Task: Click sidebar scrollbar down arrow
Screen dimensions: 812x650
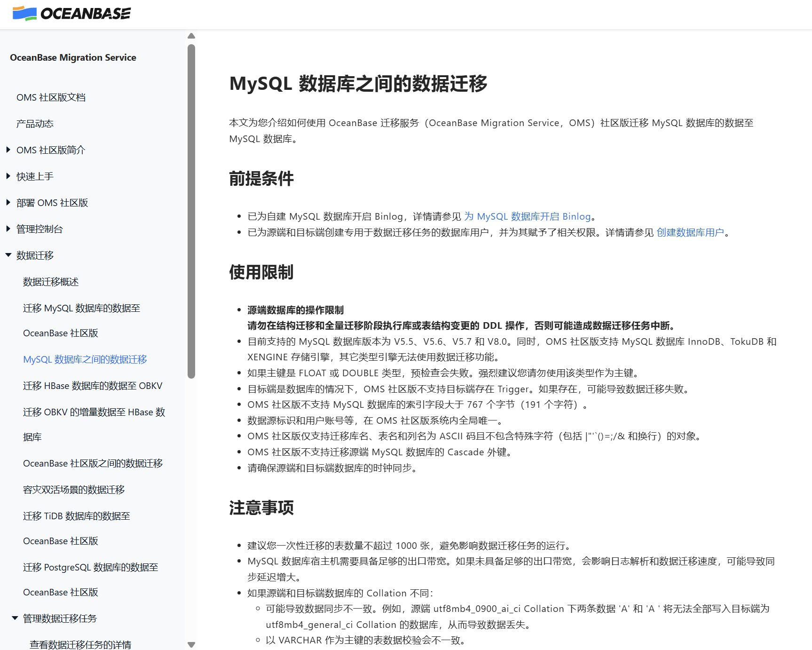Action: click(x=191, y=645)
